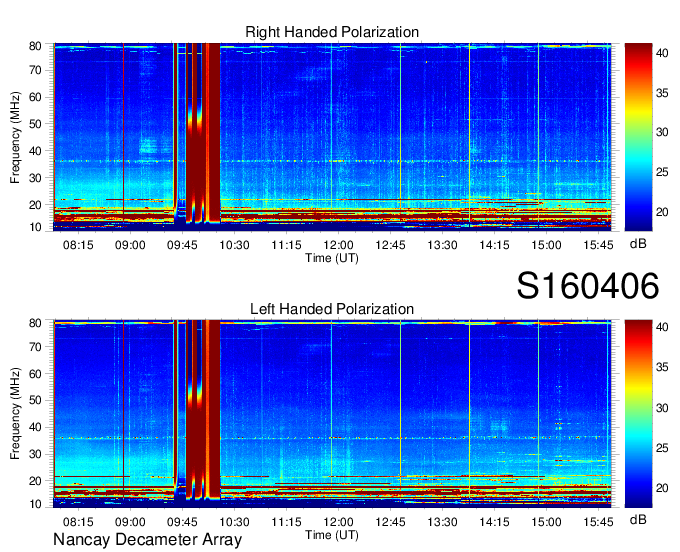
Task: Click the "80" frequency tick of Left Handed plot
Action: click(x=35, y=323)
